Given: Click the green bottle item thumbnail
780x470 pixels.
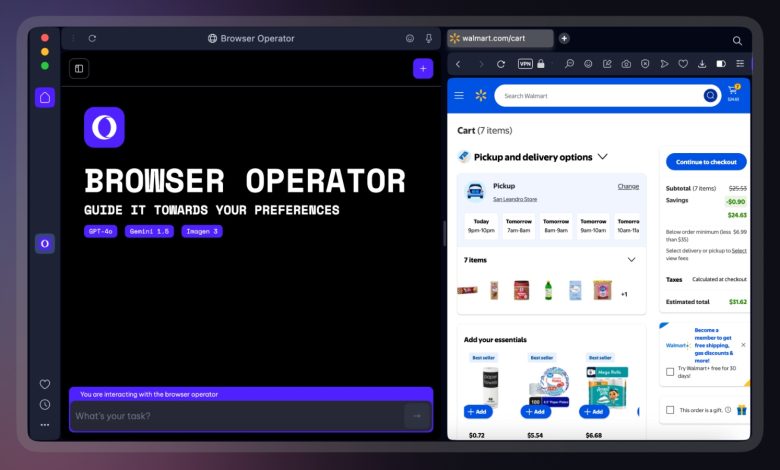Looking at the screenshot, I should (548, 290).
